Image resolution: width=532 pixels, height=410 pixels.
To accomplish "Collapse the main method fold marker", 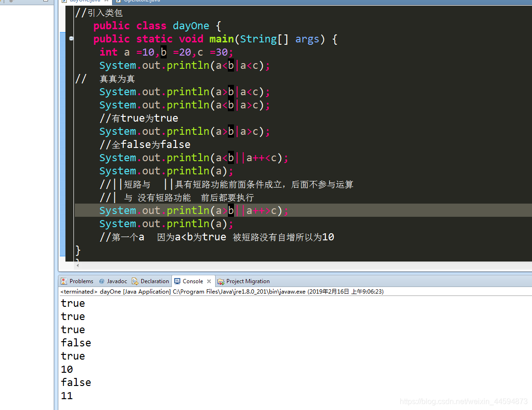I will point(71,38).
